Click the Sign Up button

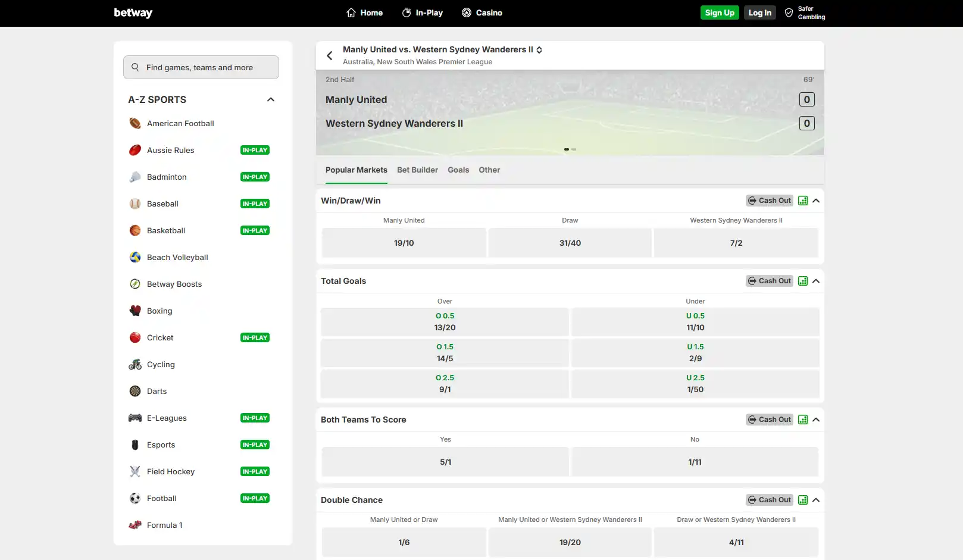tap(720, 12)
